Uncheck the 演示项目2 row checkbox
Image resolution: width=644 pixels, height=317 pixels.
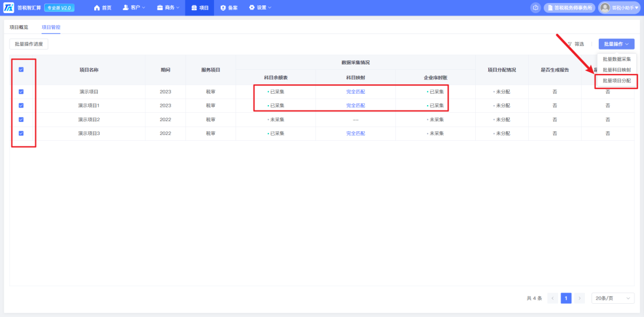[21, 119]
